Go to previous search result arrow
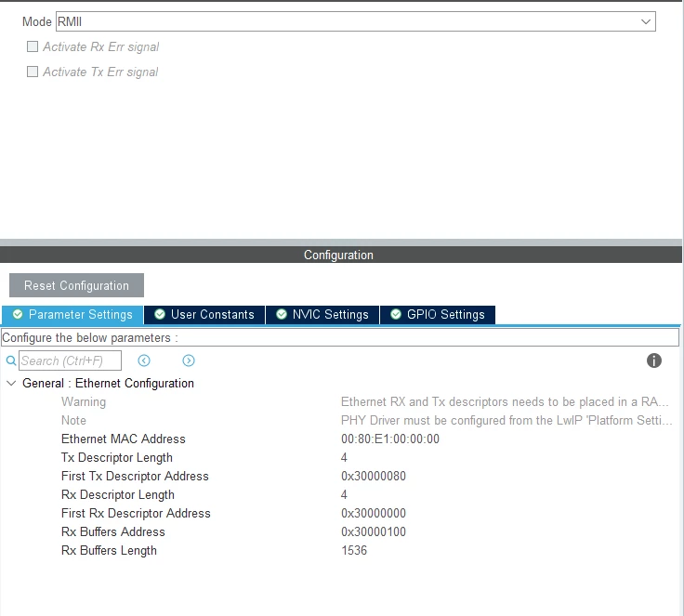Viewport: 684px width, 616px height. 144,360
